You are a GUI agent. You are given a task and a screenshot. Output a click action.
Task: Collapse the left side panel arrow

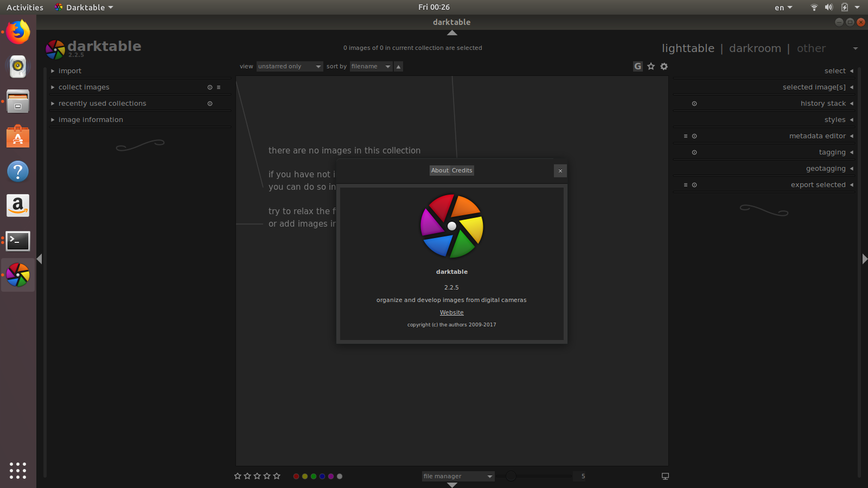click(39, 259)
